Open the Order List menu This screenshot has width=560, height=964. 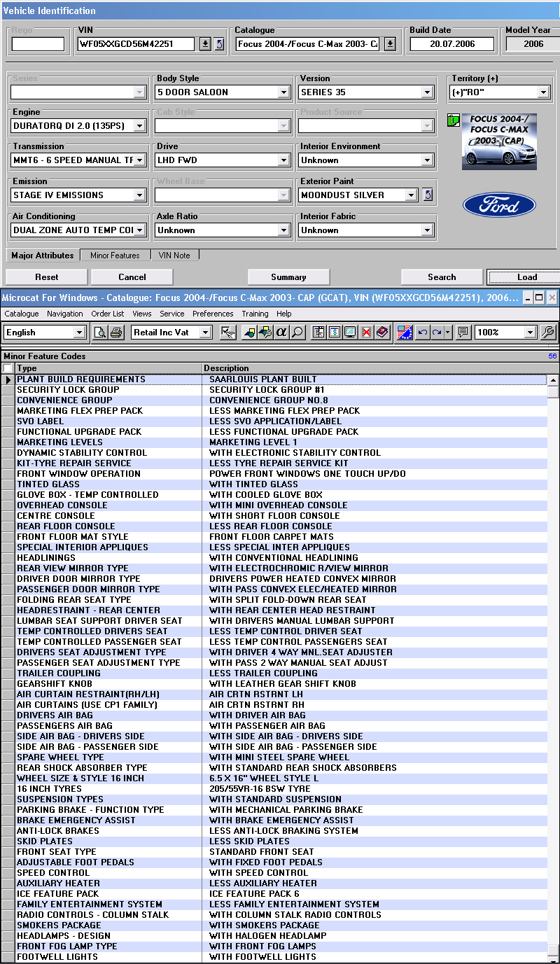point(108,314)
